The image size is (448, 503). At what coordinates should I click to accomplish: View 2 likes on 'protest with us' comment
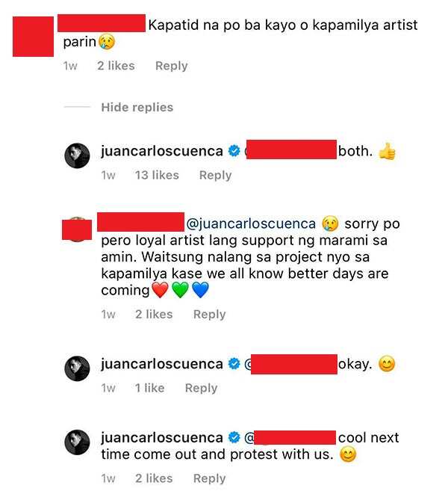tap(154, 478)
